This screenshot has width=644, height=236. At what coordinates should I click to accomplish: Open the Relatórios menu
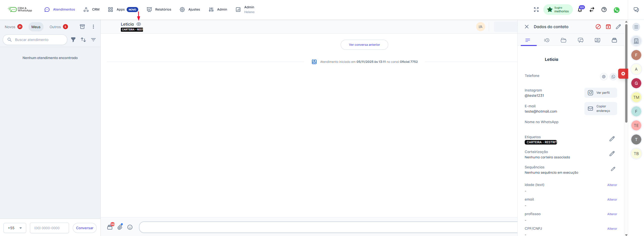159,10
